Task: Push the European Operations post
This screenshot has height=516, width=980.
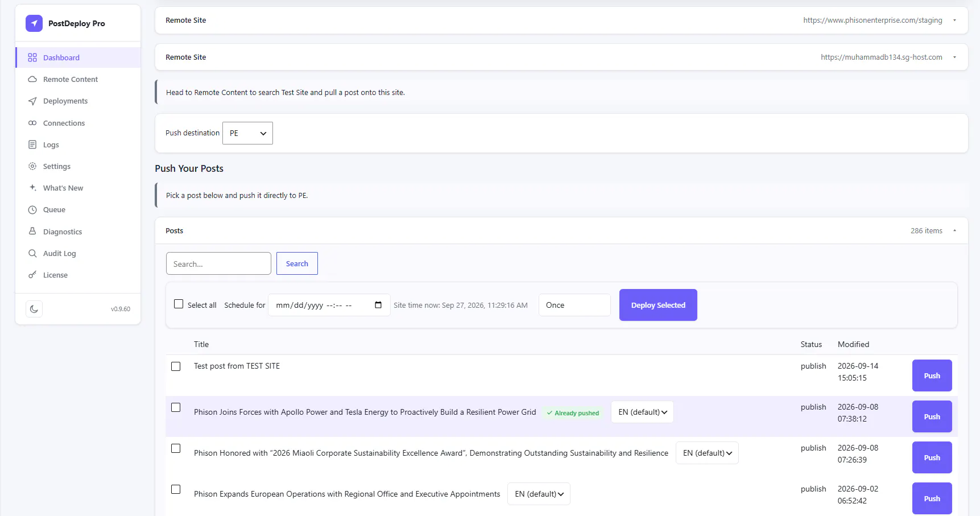Action: pyautogui.click(x=932, y=498)
